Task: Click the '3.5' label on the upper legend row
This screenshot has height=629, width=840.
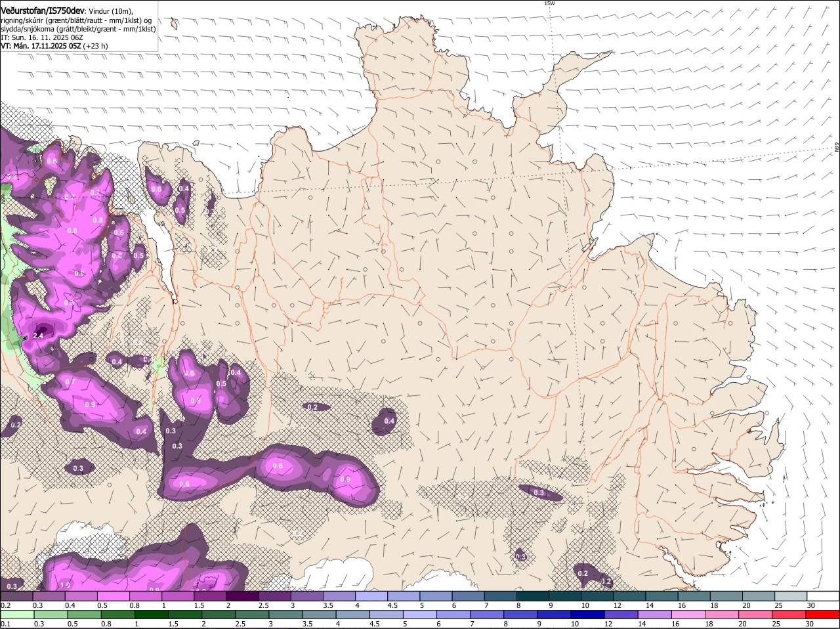Action: click(329, 605)
